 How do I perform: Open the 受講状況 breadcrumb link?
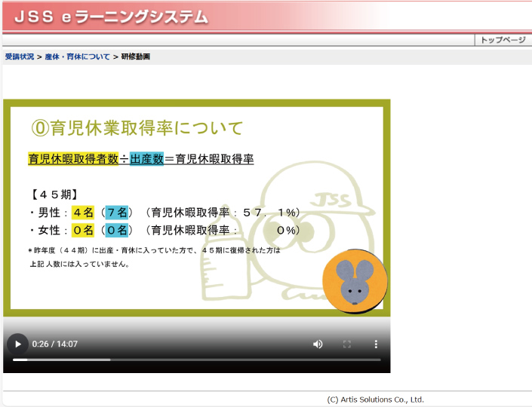tap(20, 57)
